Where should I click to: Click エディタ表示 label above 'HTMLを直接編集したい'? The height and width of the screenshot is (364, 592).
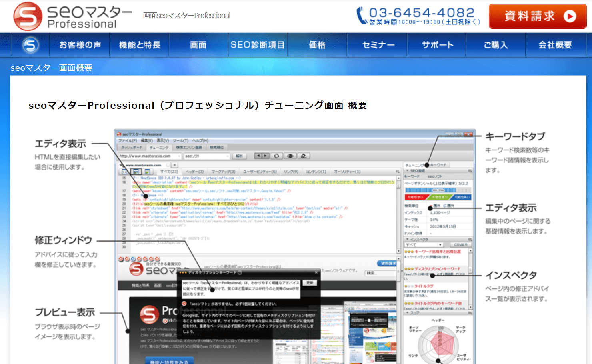[60, 143]
